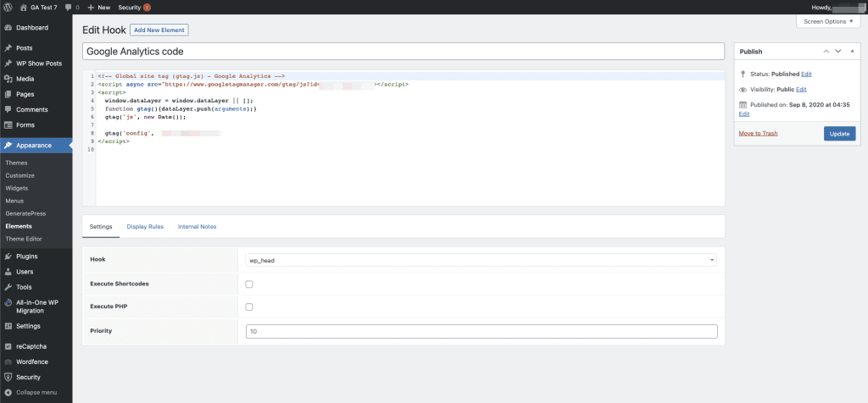Viewport: 868px width, 403px height.
Task: Click the Howdy user greeting
Action: [x=838, y=7]
